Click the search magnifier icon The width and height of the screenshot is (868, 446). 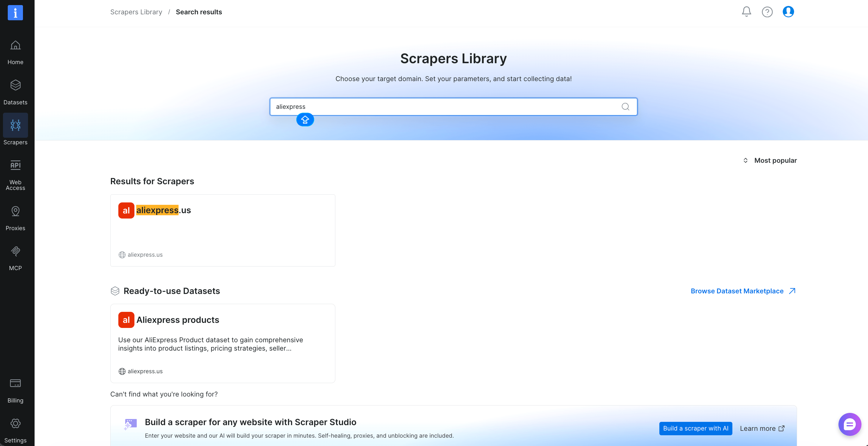[x=625, y=106]
